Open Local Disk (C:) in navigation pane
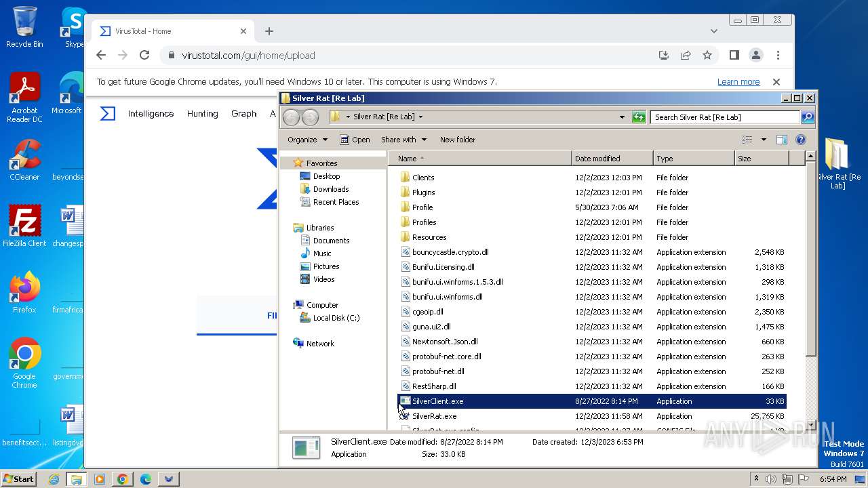This screenshot has height=488, width=868. coord(336,318)
